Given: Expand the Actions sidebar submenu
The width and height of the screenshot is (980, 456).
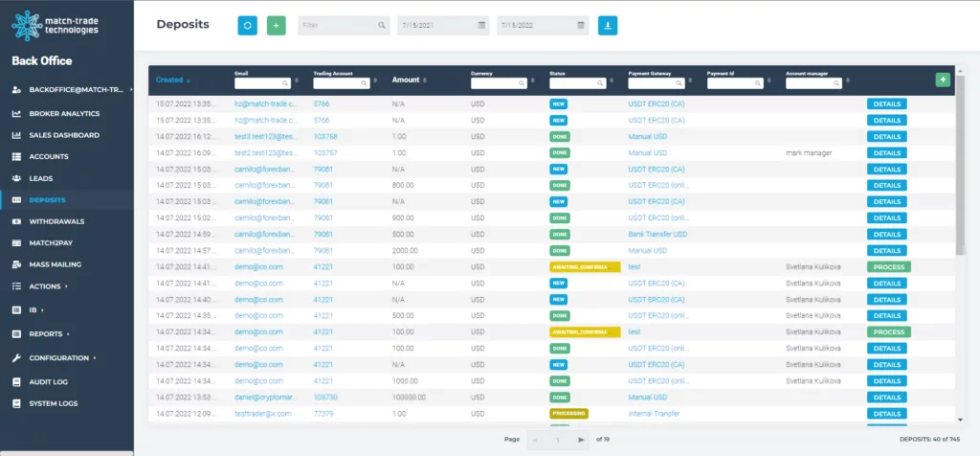Looking at the screenshot, I should coord(48,286).
